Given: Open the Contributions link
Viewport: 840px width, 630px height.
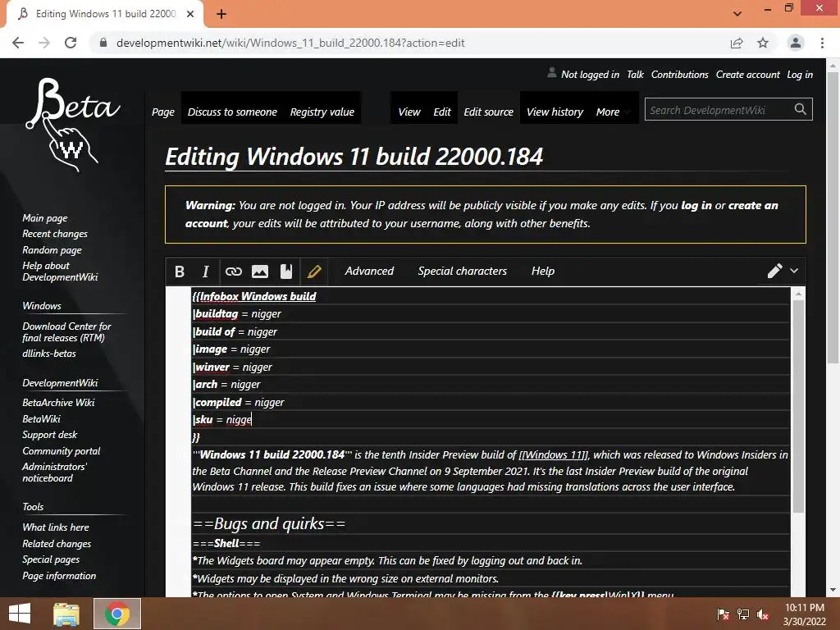Looking at the screenshot, I should coord(679,75).
